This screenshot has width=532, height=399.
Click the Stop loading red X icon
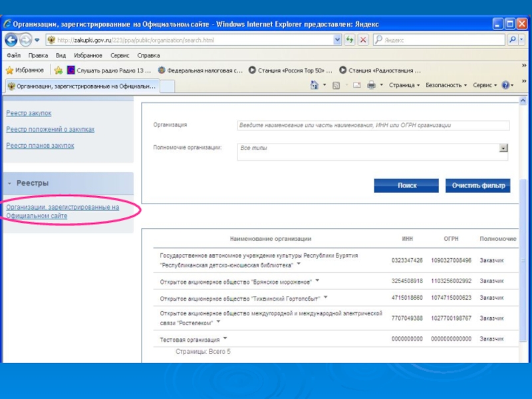[x=362, y=40]
